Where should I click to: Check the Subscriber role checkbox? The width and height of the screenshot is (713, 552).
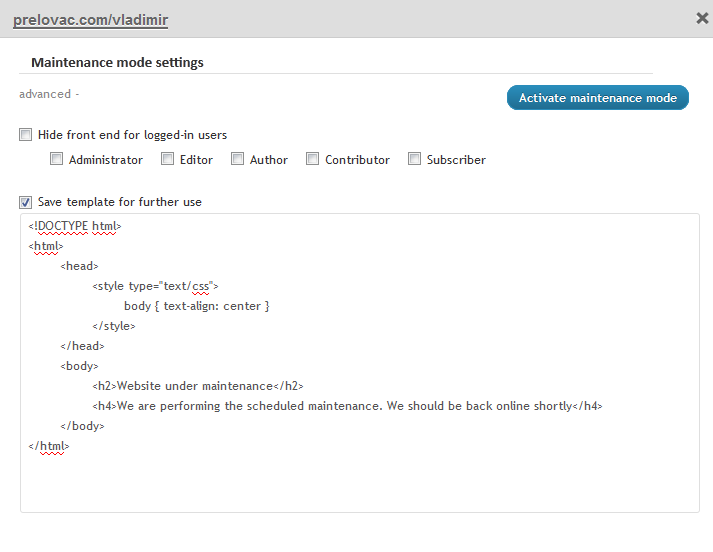415,159
